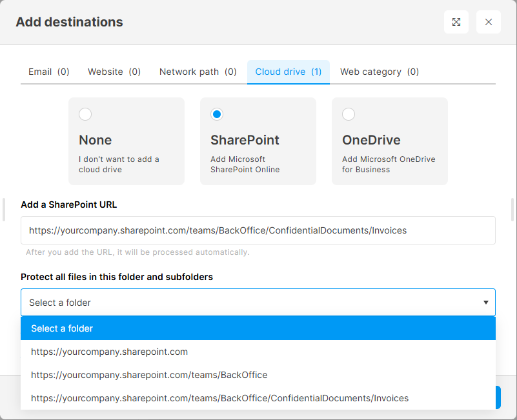Choose the highlighted Select a folder option

coord(258,328)
